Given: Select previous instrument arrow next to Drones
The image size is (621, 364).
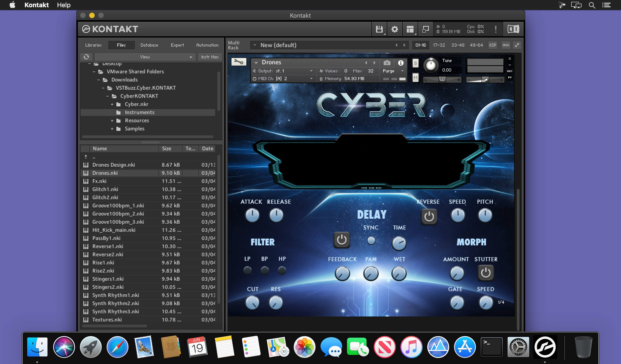Looking at the screenshot, I should pyautogui.click(x=366, y=63).
